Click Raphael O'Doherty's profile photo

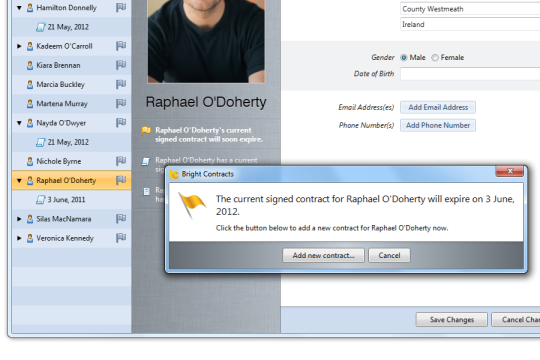206,41
